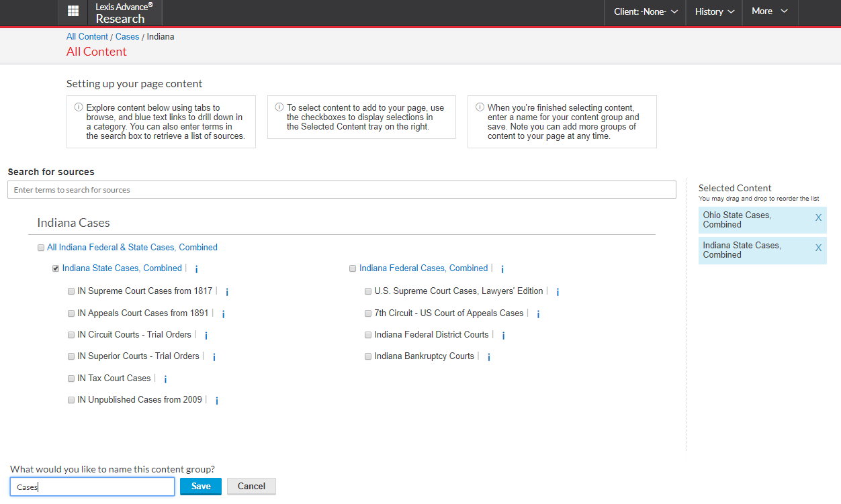Screen dimensions: 841x504
Task: Check IN Supreme Court Cases from 1817
Action: [71, 291]
